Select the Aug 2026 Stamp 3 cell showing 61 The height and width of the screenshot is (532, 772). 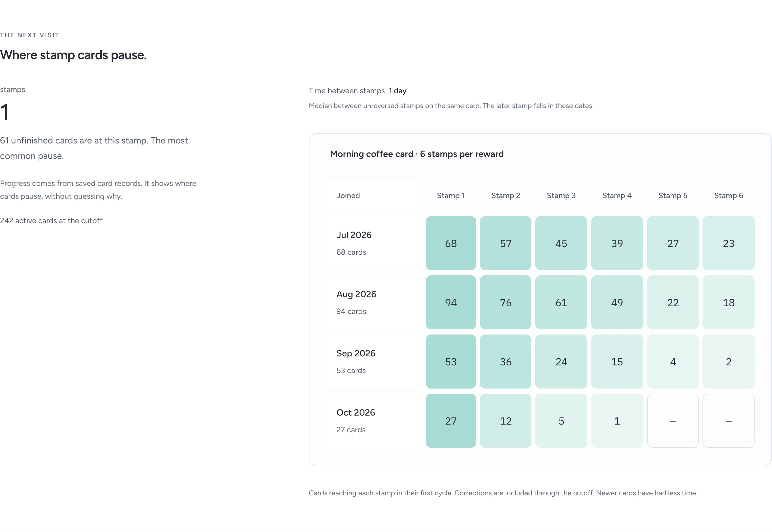tap(561, 302)
